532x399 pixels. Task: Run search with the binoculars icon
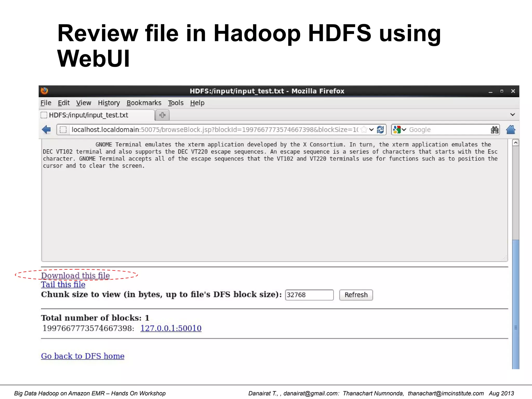tap(495, 130)
